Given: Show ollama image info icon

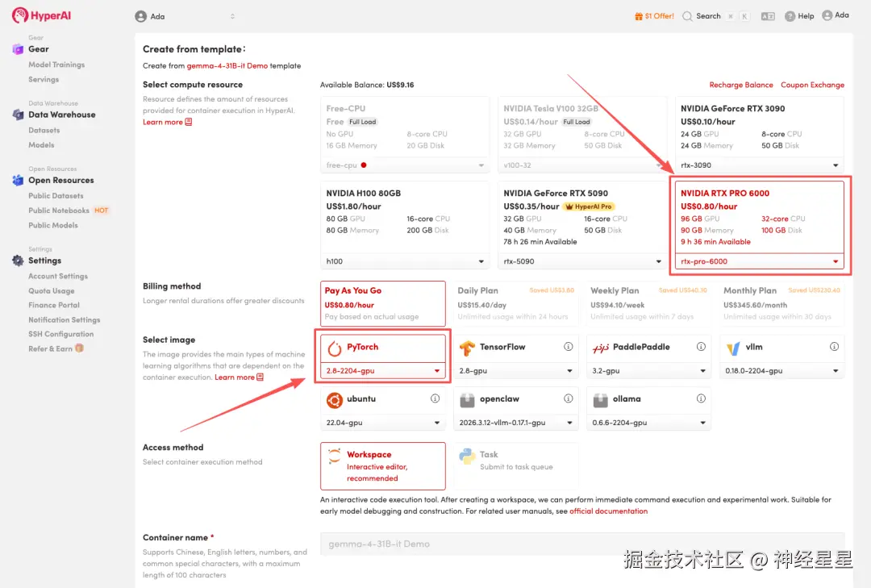Looking at the screenshot, I should (x=701, y=398).
